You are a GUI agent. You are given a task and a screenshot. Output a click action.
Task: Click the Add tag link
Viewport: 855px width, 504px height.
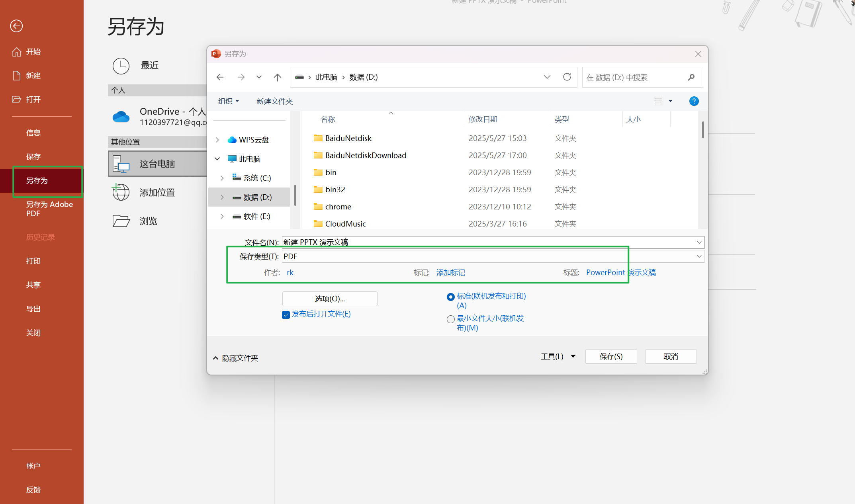click(450, 272)
